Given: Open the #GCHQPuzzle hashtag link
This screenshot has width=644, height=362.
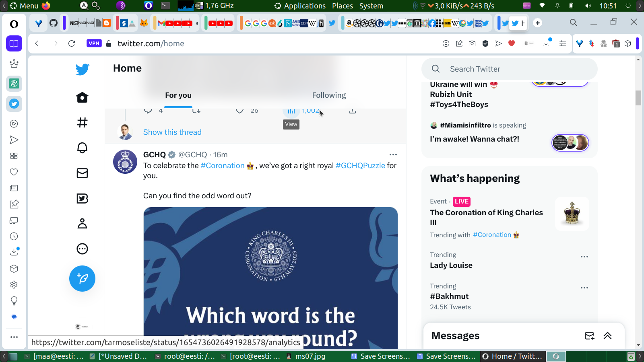Looking at the screenshot, I should (x=360, y=165).
